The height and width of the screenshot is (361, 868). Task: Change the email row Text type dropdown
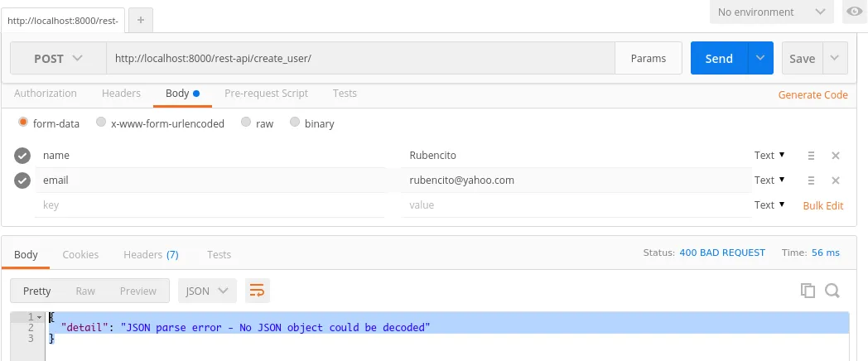[x=769, y=180]
